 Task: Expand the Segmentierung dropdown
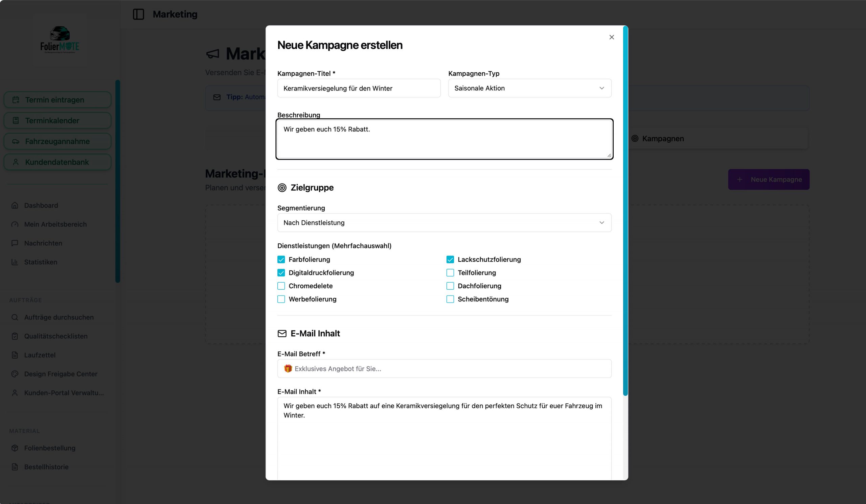click(444, 223)
